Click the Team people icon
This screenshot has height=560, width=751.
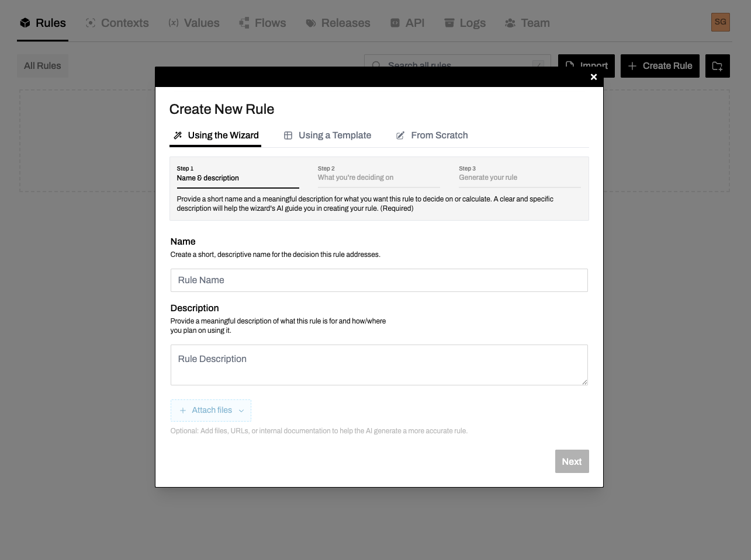pyautogui.click(x=509, y=22)
